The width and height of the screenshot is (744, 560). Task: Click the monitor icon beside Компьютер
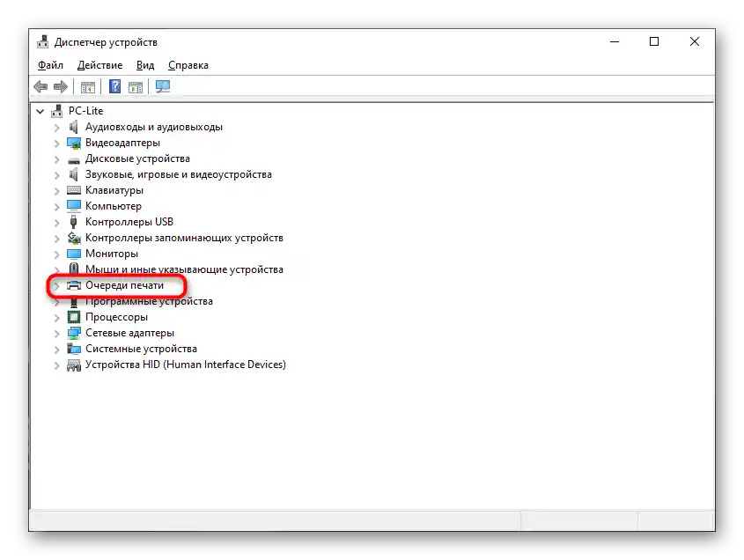coord(74,206)
